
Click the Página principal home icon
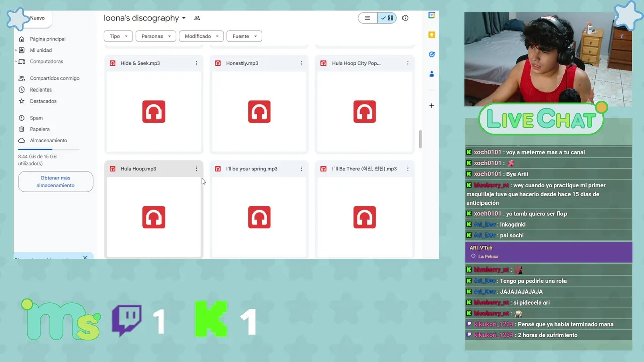tap(21, 39)
